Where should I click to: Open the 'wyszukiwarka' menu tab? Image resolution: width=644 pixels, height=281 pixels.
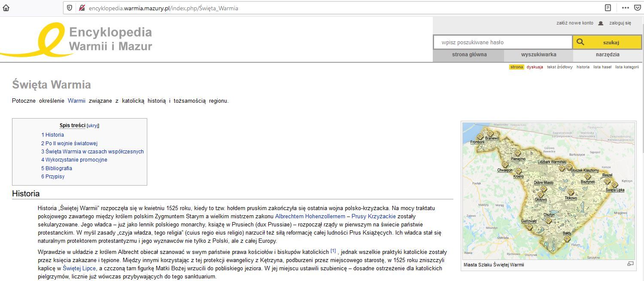coord(538,55)
